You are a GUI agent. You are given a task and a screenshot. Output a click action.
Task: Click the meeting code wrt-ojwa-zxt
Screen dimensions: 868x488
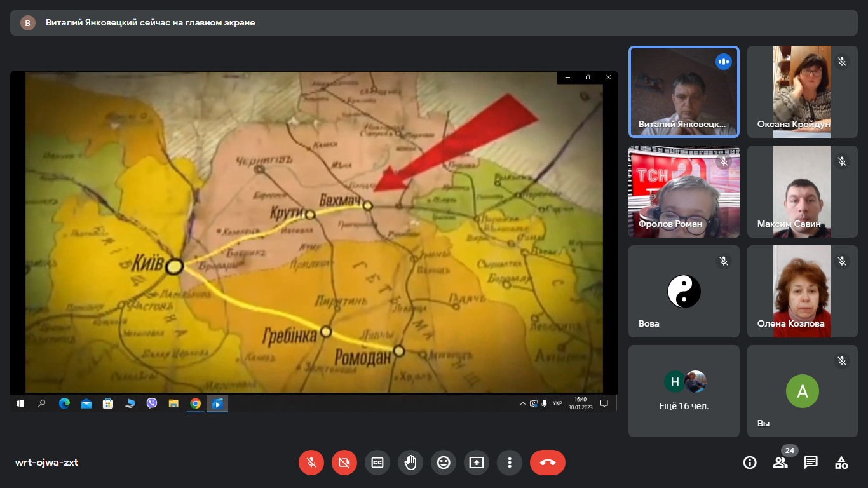pos(46,463)
